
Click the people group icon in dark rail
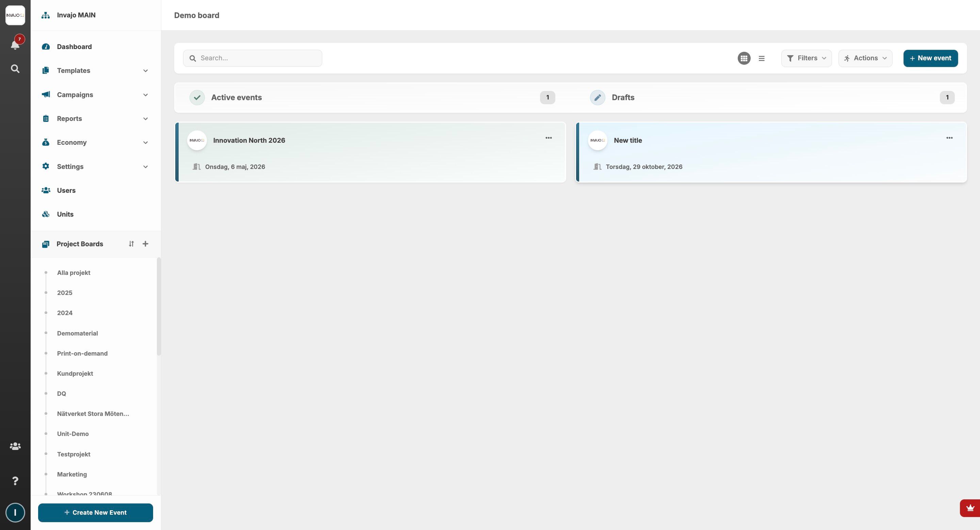tap(15, 446)
